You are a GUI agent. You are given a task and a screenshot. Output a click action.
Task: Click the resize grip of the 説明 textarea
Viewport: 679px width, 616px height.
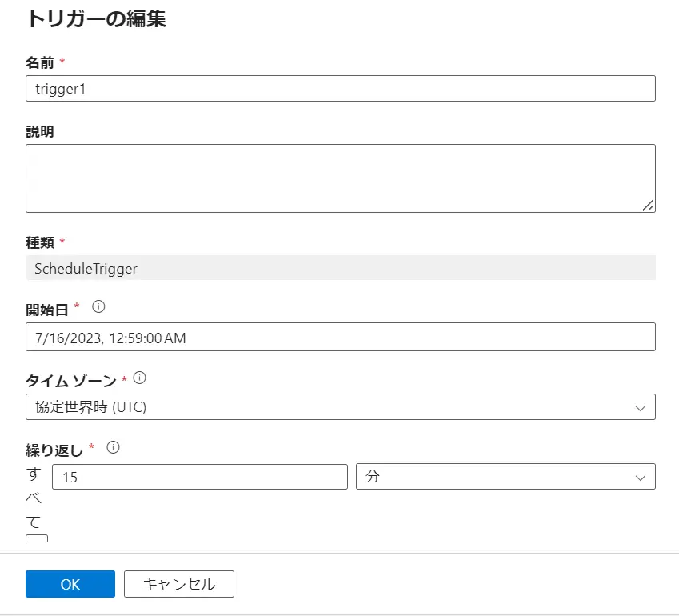648,206
